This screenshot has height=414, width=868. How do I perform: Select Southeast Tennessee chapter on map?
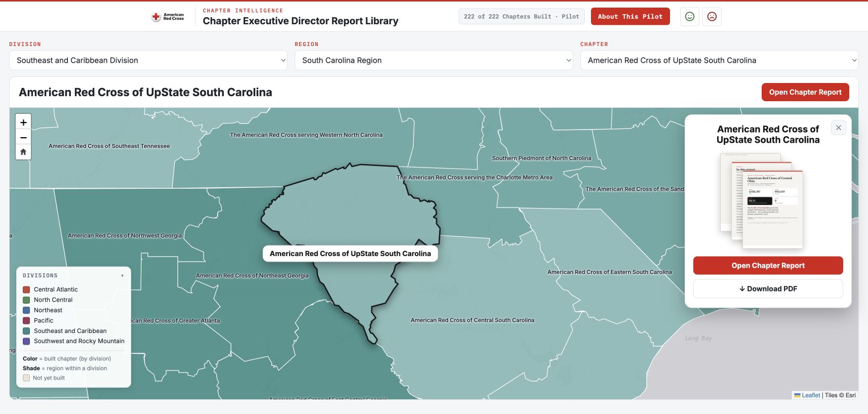(x=109, y=146)
